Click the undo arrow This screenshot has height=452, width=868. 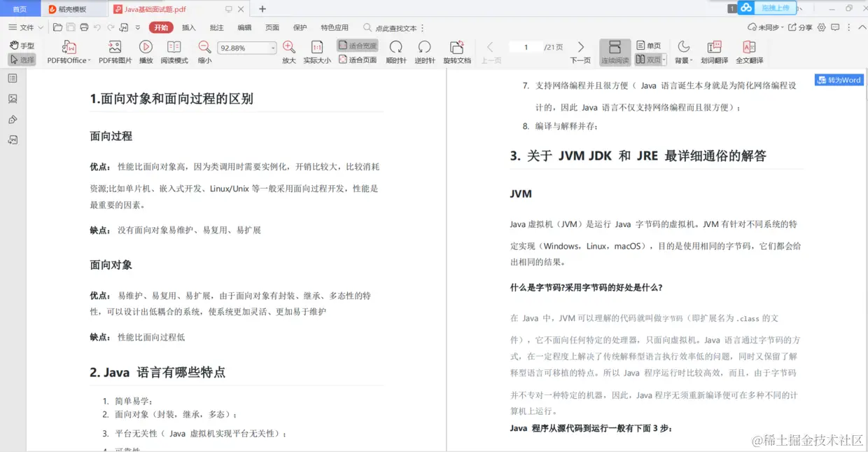pyautogui.click(x=97, y=27)
